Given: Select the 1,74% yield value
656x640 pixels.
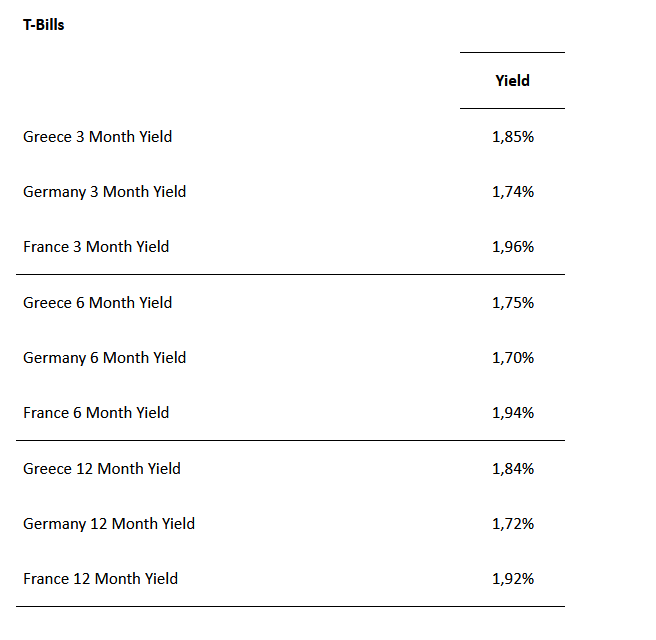Looking at the screenshot, I should pyautogui.click(x=512, y=192).
